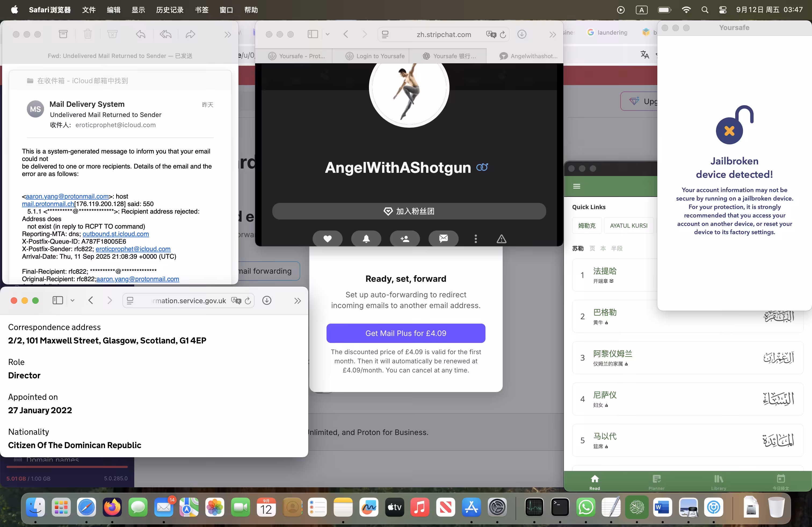Switch to Yoursafe 银行 tab
812x527 pixels.
[449, 56]
